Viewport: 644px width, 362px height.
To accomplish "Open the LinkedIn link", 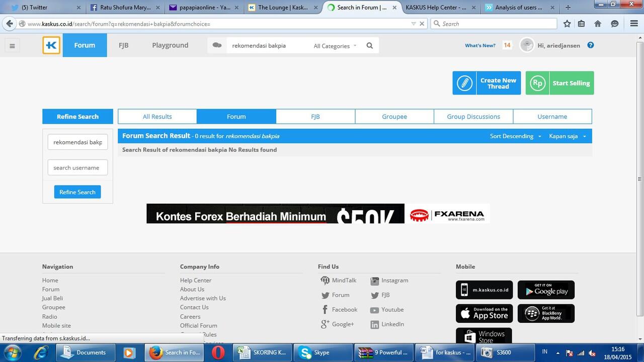I will point(387,324).
